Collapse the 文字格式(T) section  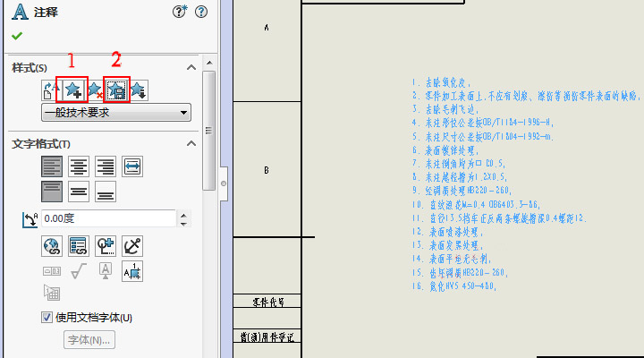point(191,143)
